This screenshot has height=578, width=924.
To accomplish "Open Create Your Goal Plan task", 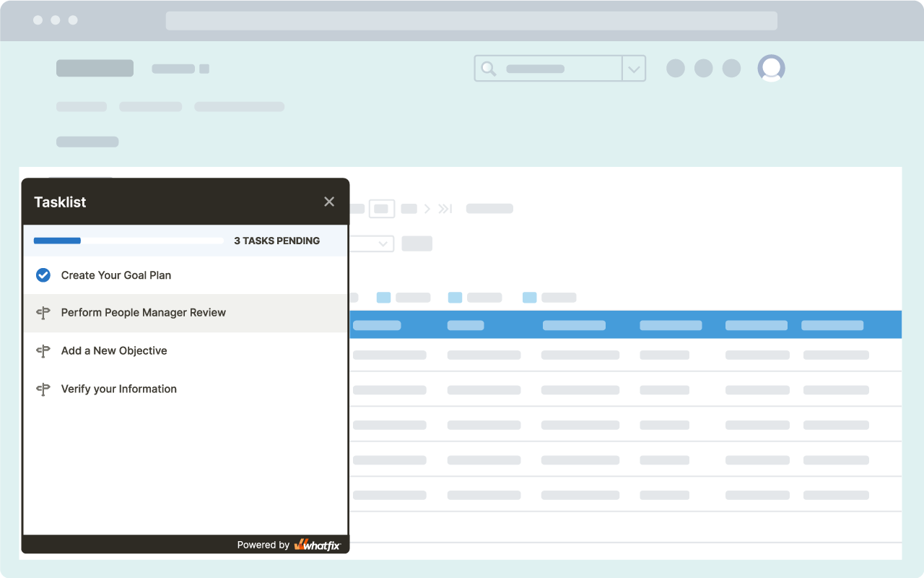I will pos(185,275).
